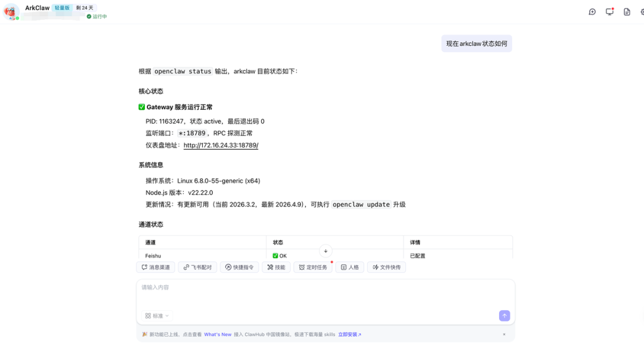Click the ArkClaw avatar picture
The height and width of the screenshot is (343, 644).
(11, 11)
